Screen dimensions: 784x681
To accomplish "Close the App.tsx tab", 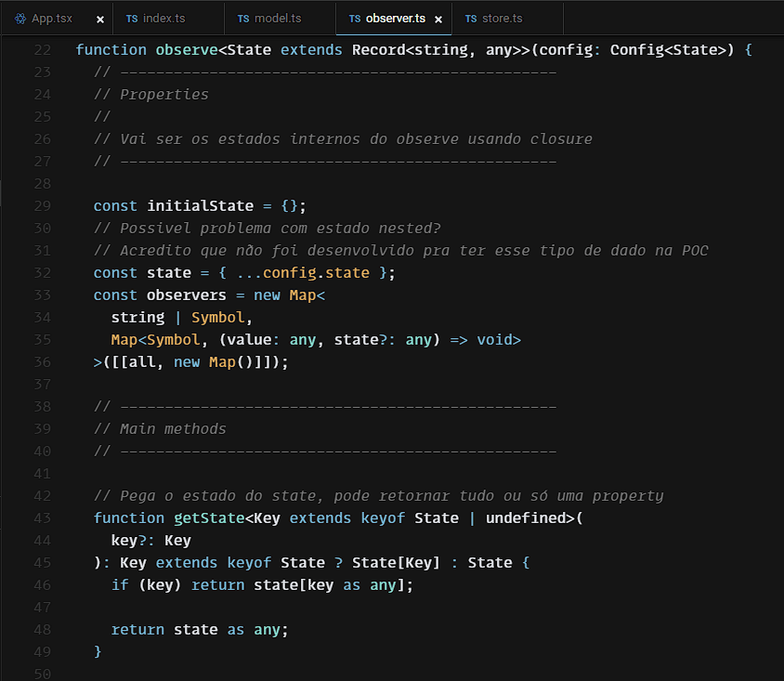I will click(100, 19).
